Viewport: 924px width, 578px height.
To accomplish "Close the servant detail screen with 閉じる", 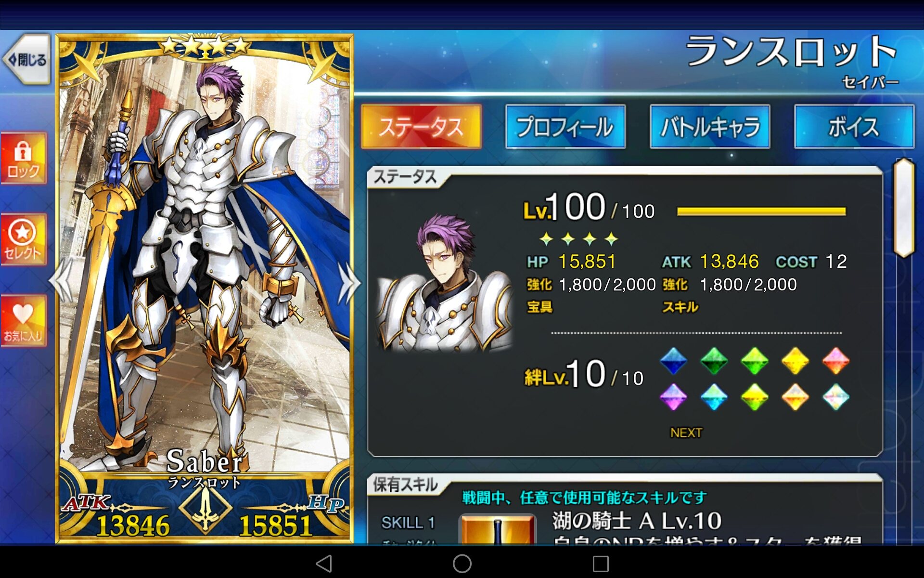I will tap(27, 60).
